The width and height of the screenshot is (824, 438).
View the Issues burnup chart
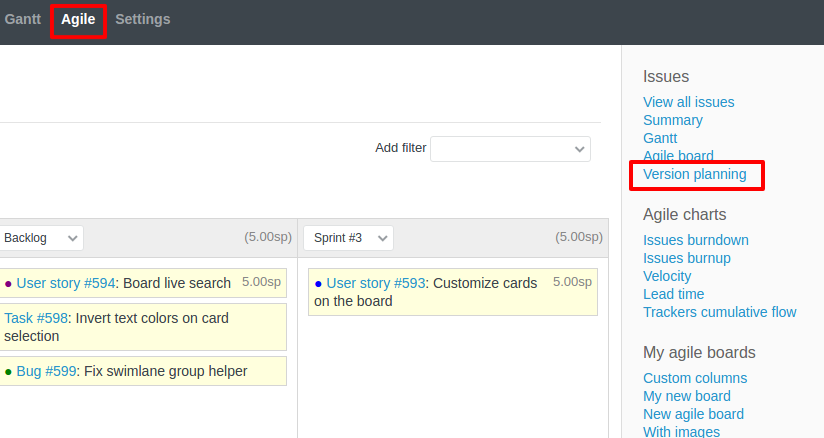[686, 258]
